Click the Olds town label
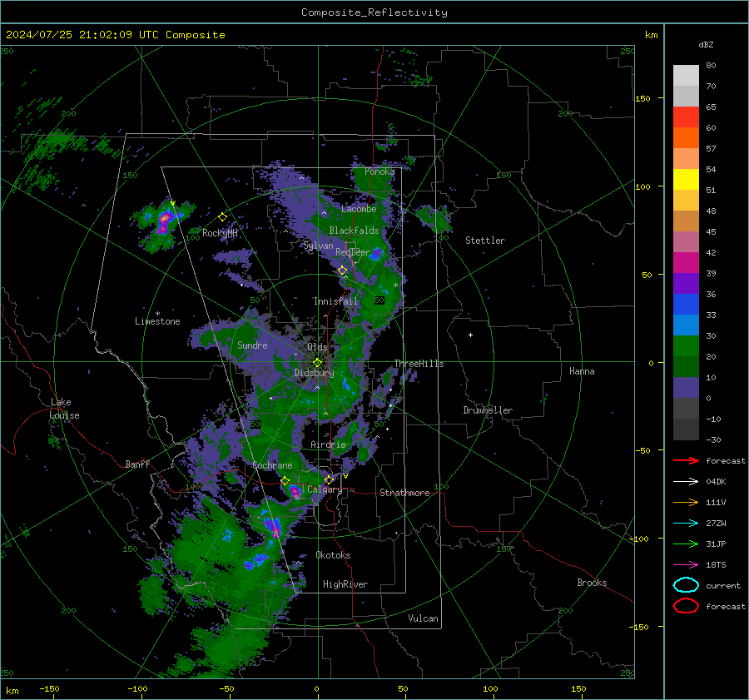The width and height of the screenshot is (749, 700). [x=317, y=347]
